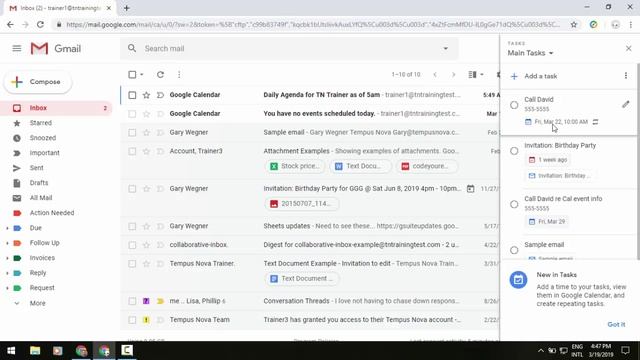Screen dimensions: 640x360
Task: Go to the older messages page arrow
Action: [453, 75]
